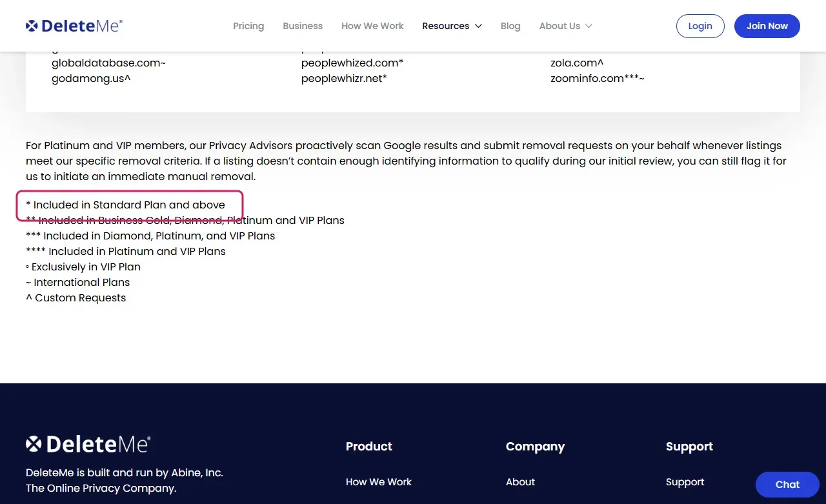Click 'Included in Standard Plan and above' note
The image size is (826, 504).
[126, 205]
